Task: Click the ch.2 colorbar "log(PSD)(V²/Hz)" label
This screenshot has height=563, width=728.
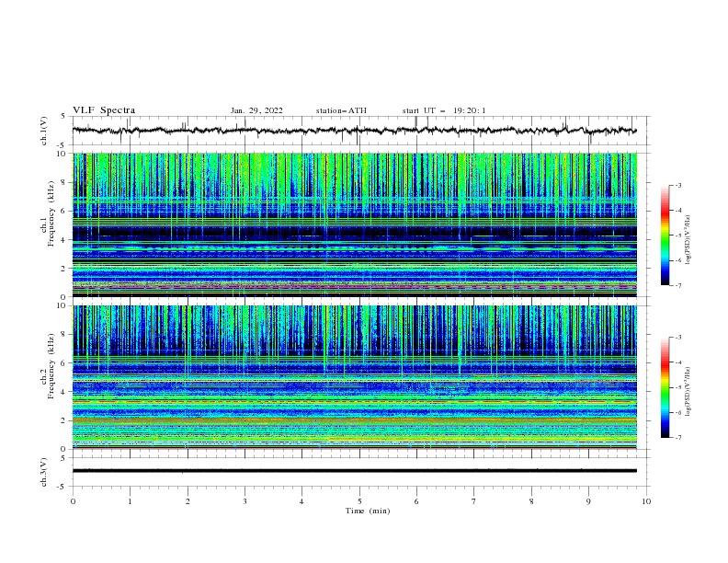Action: point(688,391)
